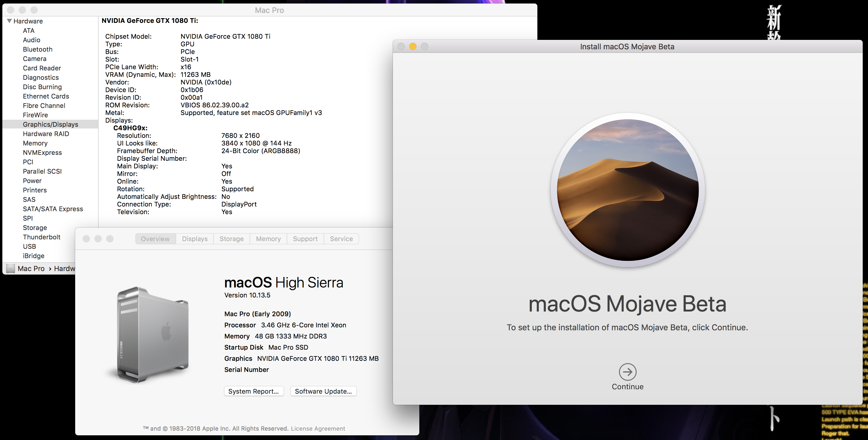This screenshot has width=868, height=440.
Task: Collapse the Hardware disclosure triangle
Action: (x=9, y=21)
